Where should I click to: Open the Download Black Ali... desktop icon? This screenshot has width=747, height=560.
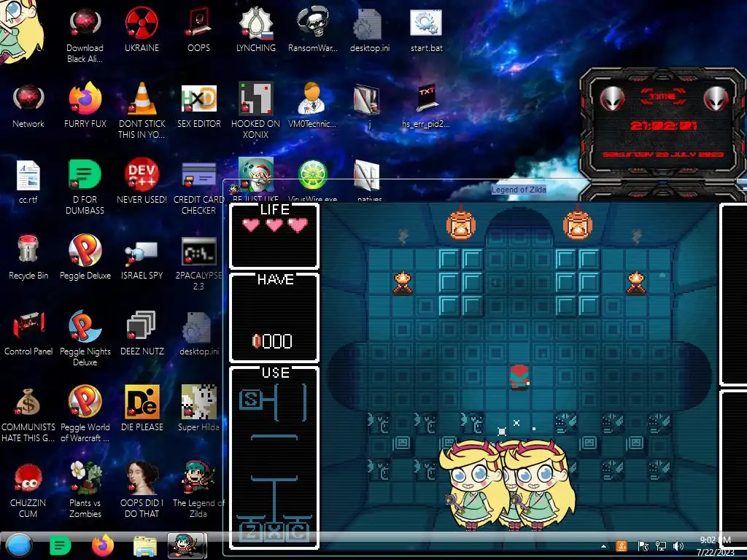click(85, 36)
